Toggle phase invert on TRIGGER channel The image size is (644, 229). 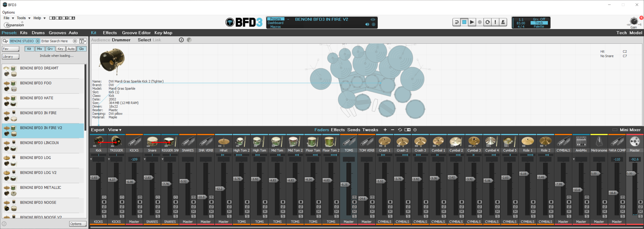122,207
